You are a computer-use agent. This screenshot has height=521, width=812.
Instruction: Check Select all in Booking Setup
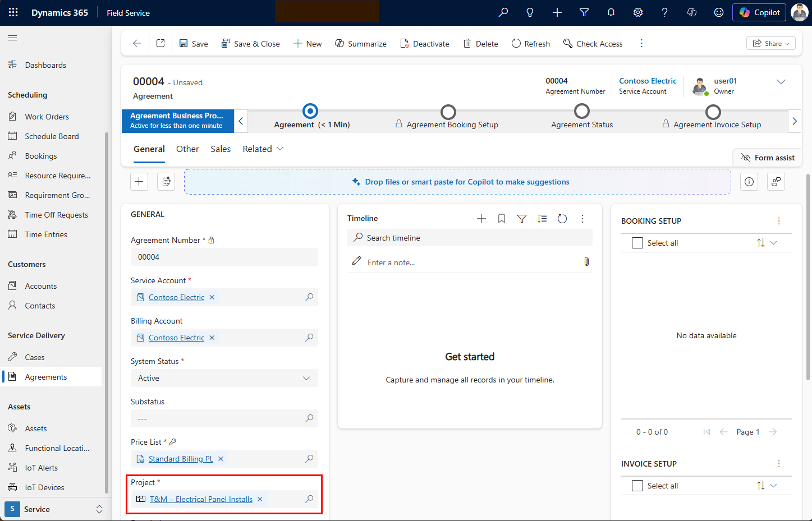637,242
